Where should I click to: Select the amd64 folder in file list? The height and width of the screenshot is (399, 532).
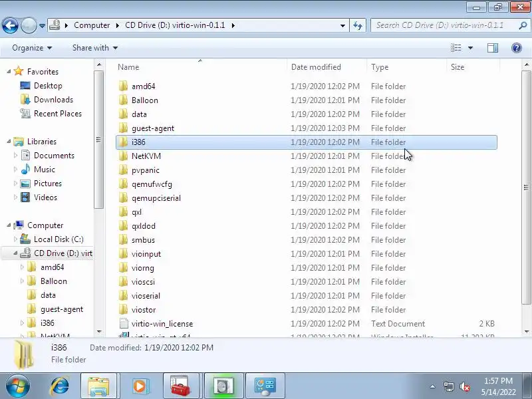click(307, 86)
